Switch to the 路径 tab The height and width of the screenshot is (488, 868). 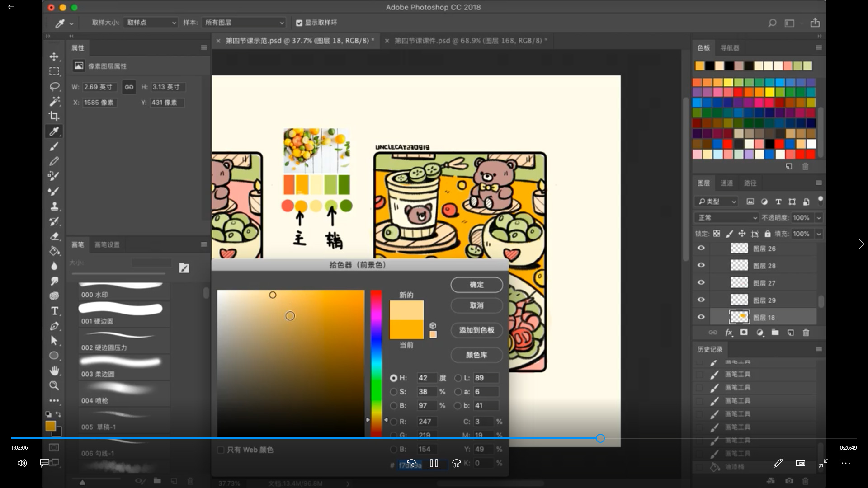(750, 183)
